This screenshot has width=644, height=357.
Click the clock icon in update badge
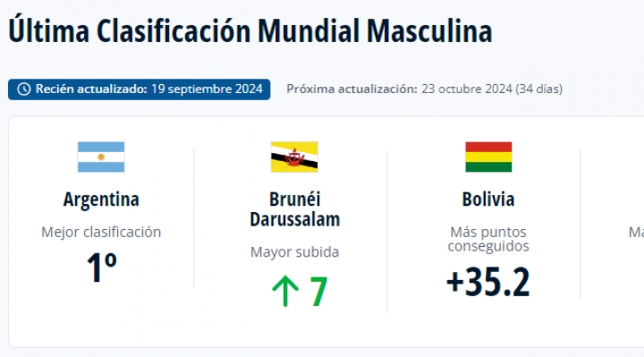[x=24, y=89]
